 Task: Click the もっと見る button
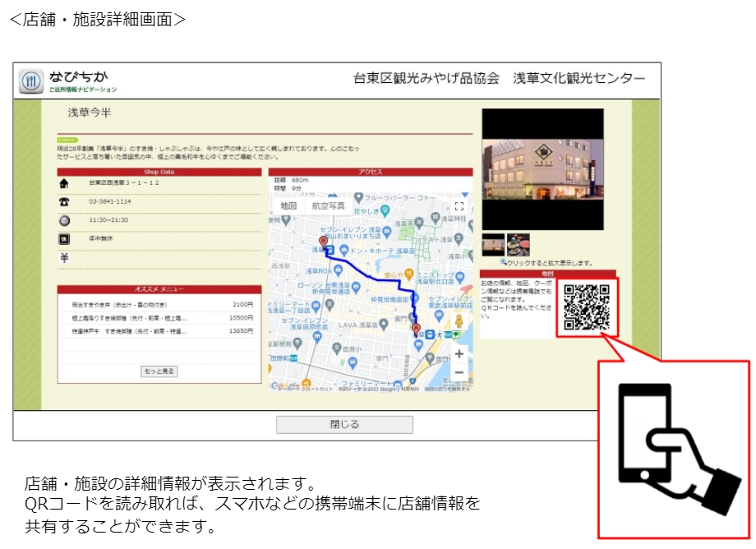[x=159, y=371]
